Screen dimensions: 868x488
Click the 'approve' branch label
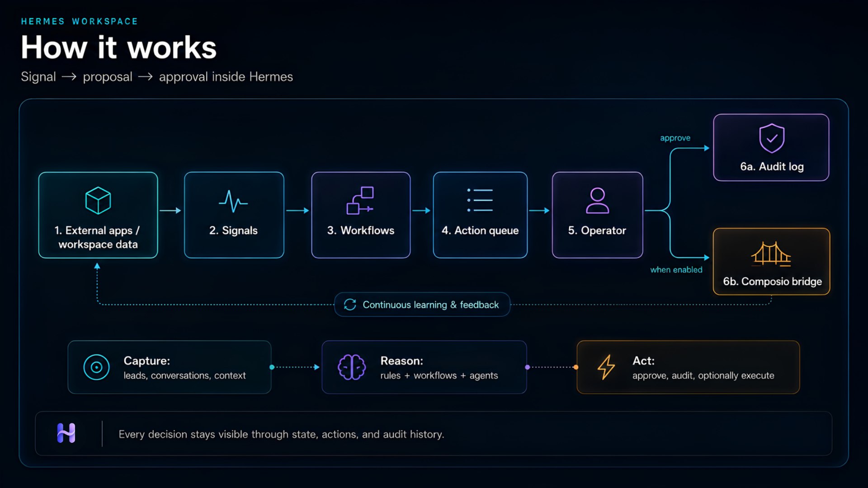tap(675, 138)
